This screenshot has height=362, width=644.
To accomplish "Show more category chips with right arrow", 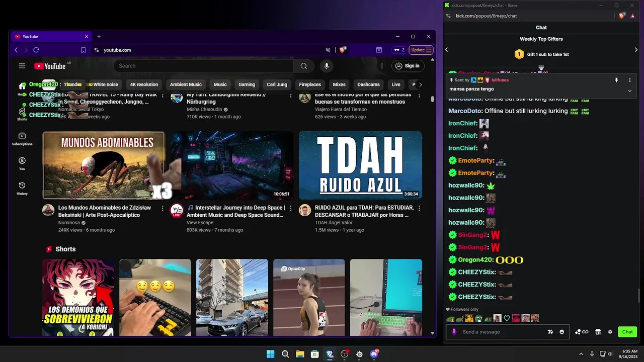I will [421, 84].
